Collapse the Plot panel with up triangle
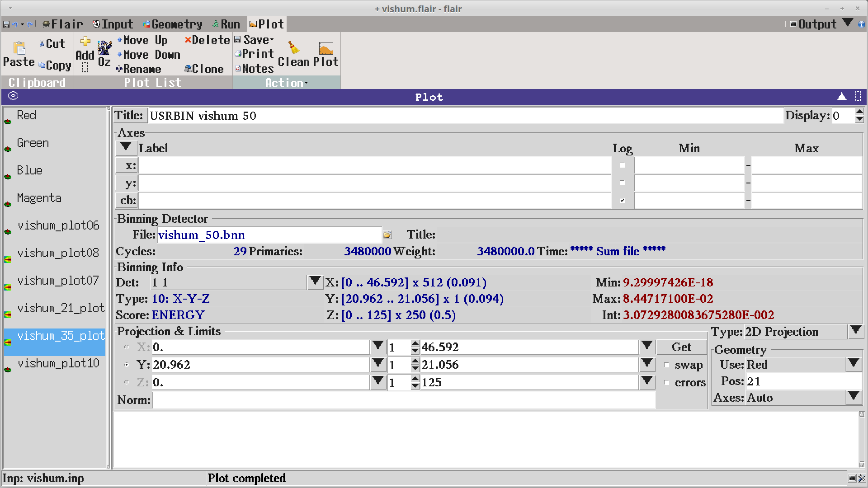Viewport: 868px width, 488px height. 842,96
